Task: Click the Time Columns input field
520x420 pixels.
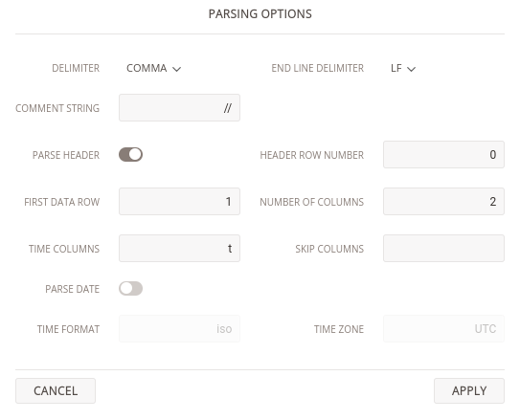Action: point(179,249)
